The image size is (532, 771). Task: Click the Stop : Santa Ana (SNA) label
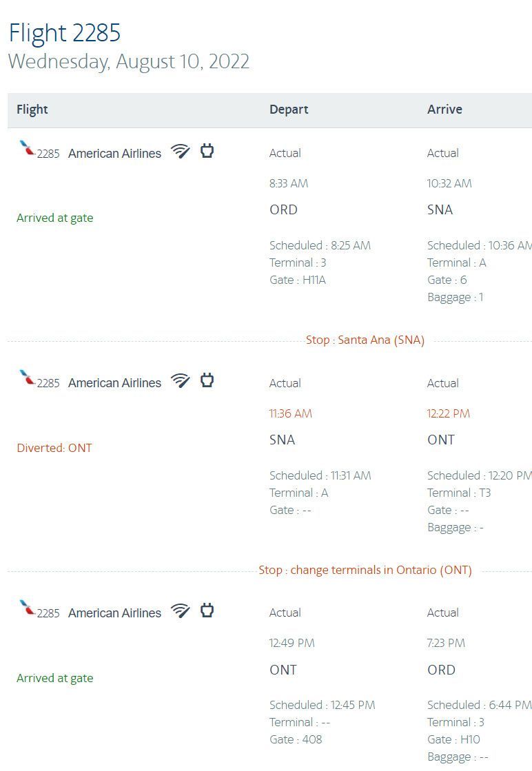point(365,340)
